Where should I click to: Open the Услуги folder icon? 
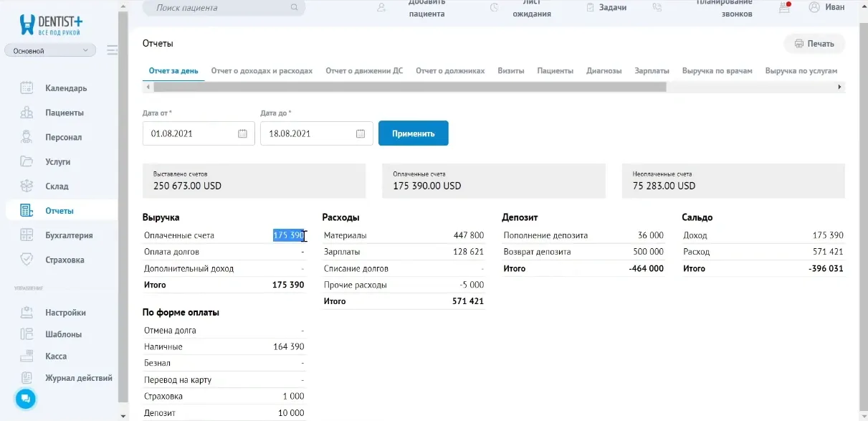coord(27,161)
